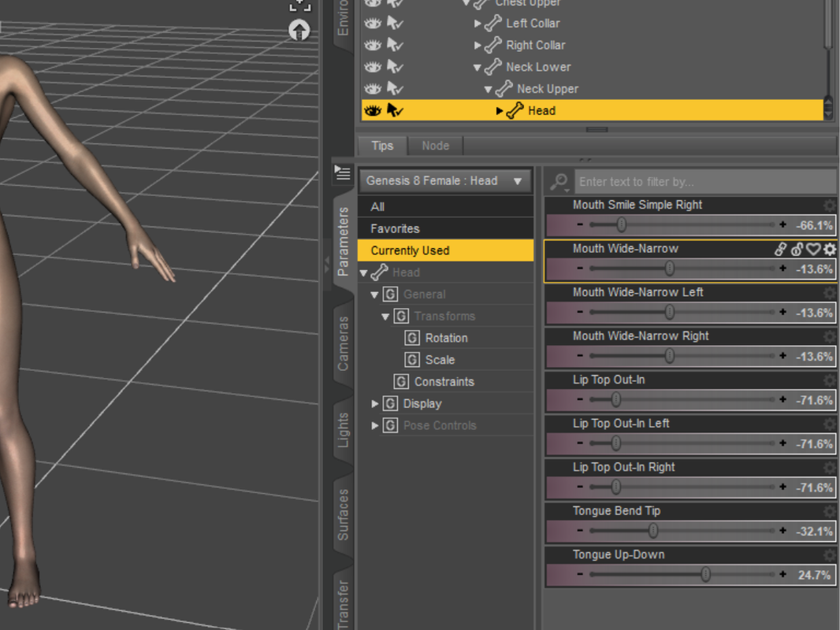Switch to the Tips tab
Image resolution: width=840 pixels, height=630 pixels.
[382, 146]
